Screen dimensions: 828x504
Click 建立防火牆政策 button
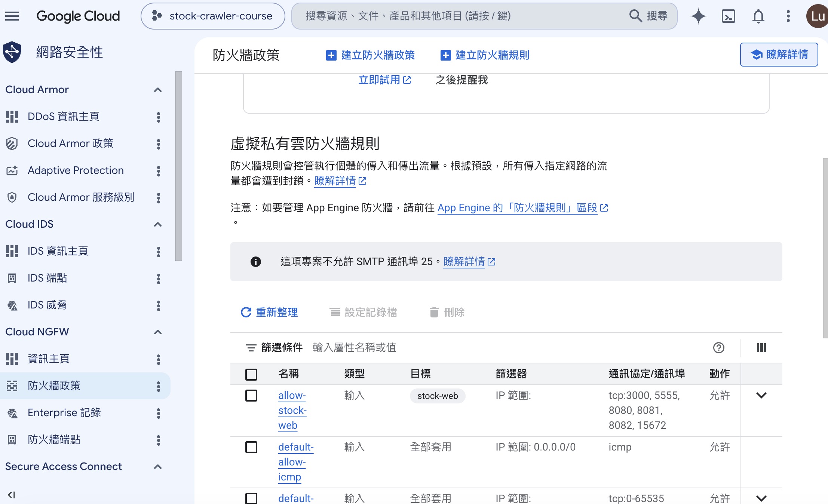[370, 55]
